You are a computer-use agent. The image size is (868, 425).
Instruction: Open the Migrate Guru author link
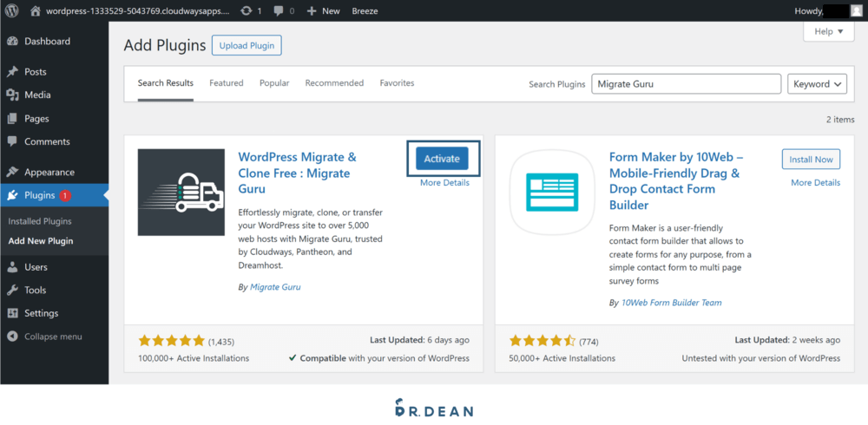click(275, 287)
